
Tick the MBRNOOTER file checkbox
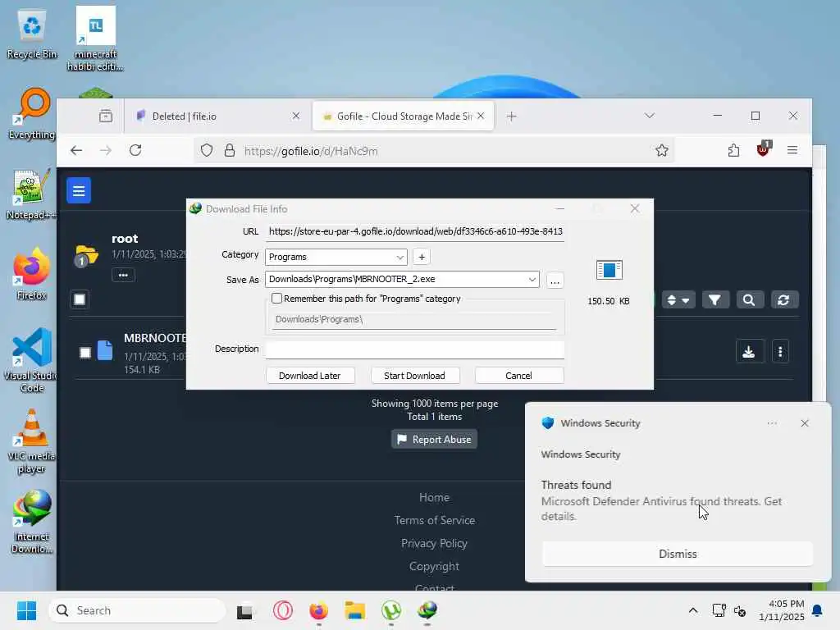point(85,353)
